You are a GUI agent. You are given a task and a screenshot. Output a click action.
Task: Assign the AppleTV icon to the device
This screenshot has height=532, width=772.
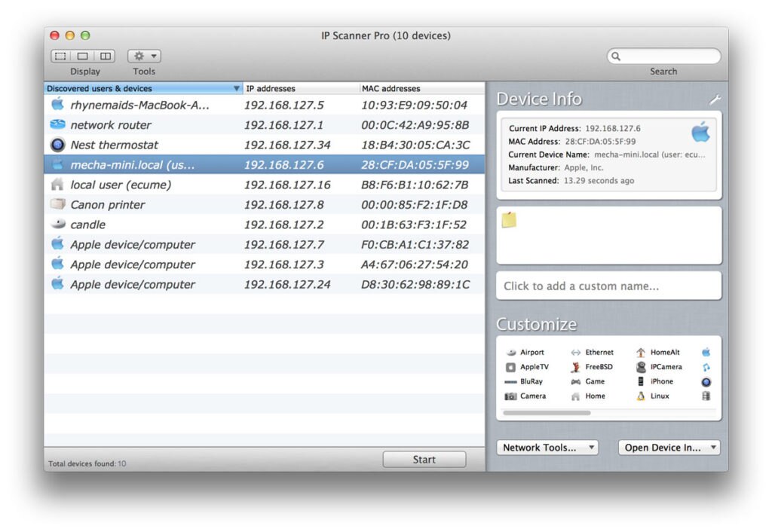510,367
